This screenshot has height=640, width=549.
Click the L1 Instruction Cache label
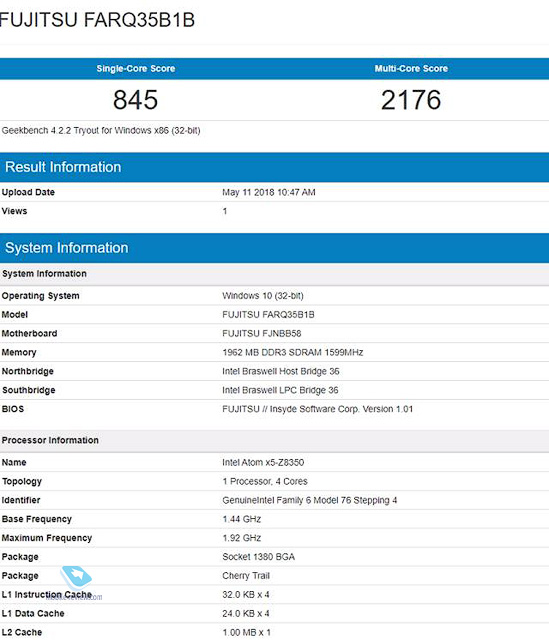click(47, 595)
